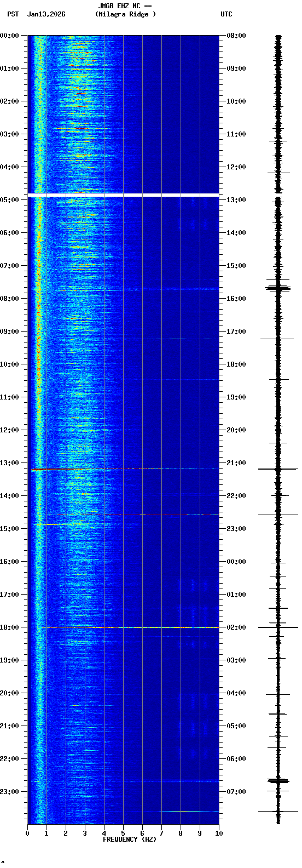Click the 10 Hz frequency tick label
Viewport: 302px width, 868px height.
pos(219,833)
